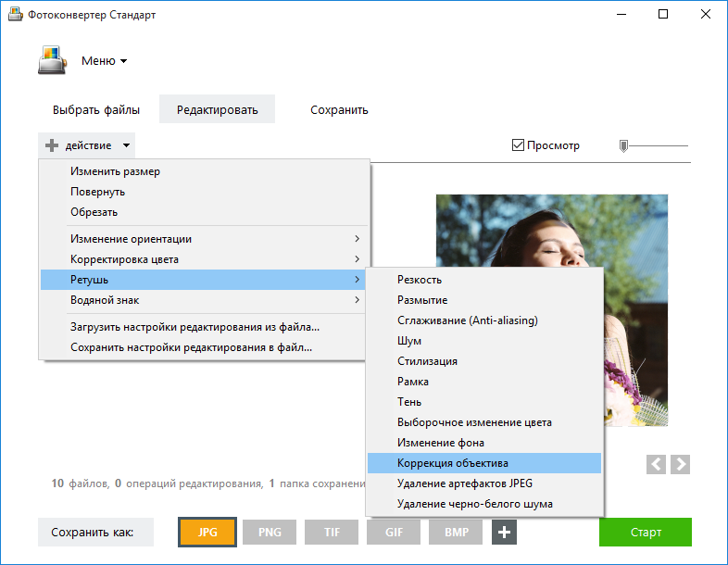Select TIF output format
This screenshot has width=728, height=565.
pos(332,532)
